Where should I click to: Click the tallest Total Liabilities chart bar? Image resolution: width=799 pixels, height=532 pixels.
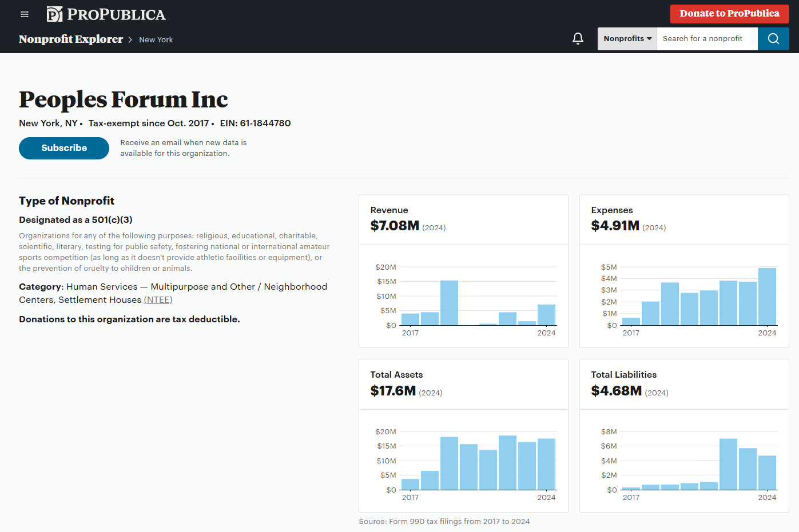(x=728, y=464)
